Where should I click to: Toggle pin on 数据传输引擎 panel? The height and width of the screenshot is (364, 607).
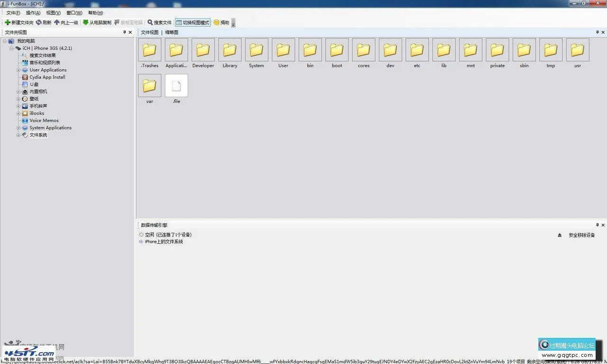[x=597, y=225]
